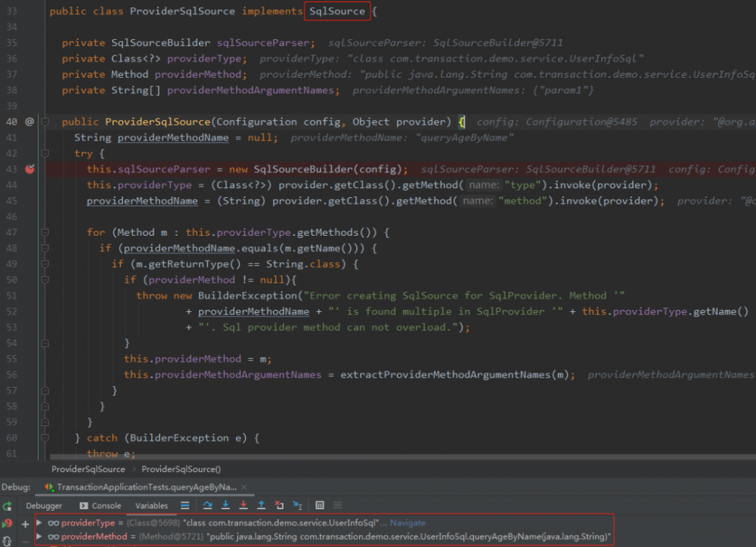Expand the providerMethod variable node
756x547 pixels.
[39, 537]
